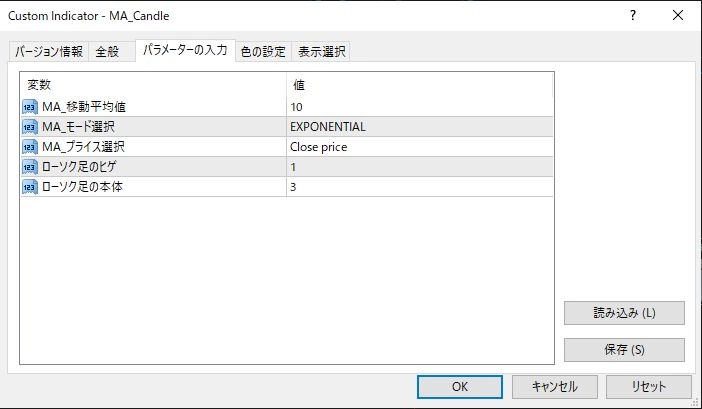This screenshot has height=409, width=702.
Task: Confirm the settings with OK
Action: 460,386
